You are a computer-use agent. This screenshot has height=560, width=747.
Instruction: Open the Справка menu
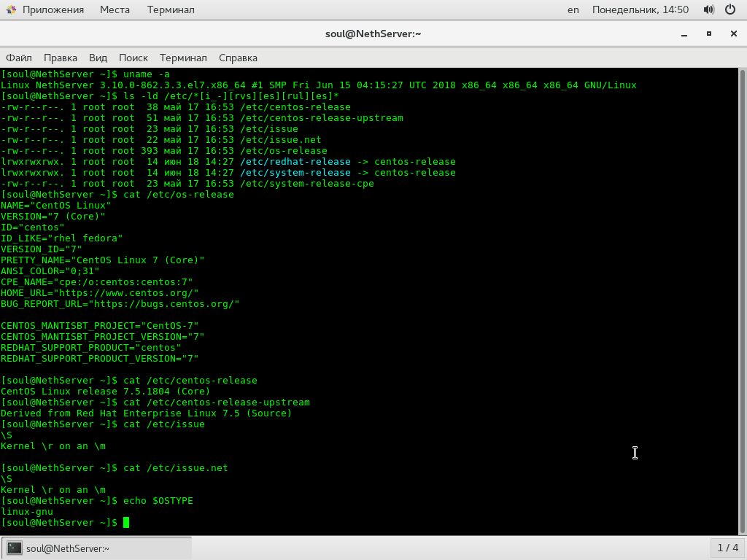point(238,58)
